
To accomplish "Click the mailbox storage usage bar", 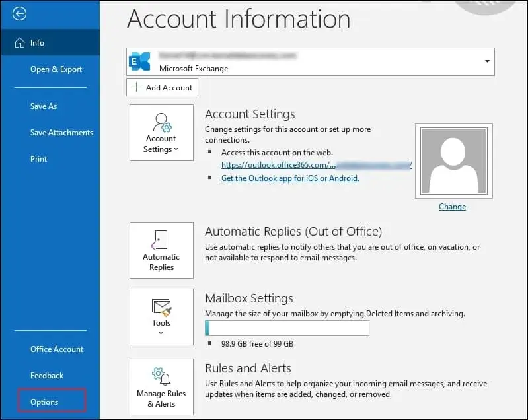I will point(287,328).
